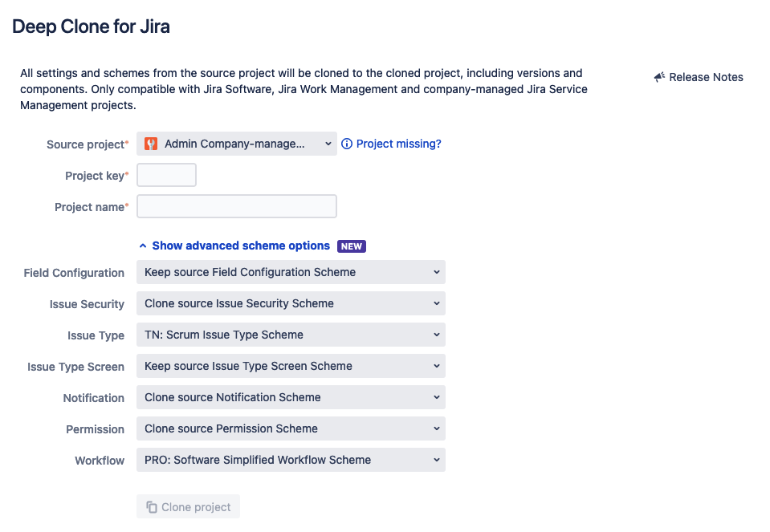Click the dropdown arrow for Workflow scheme

[436, 459]
